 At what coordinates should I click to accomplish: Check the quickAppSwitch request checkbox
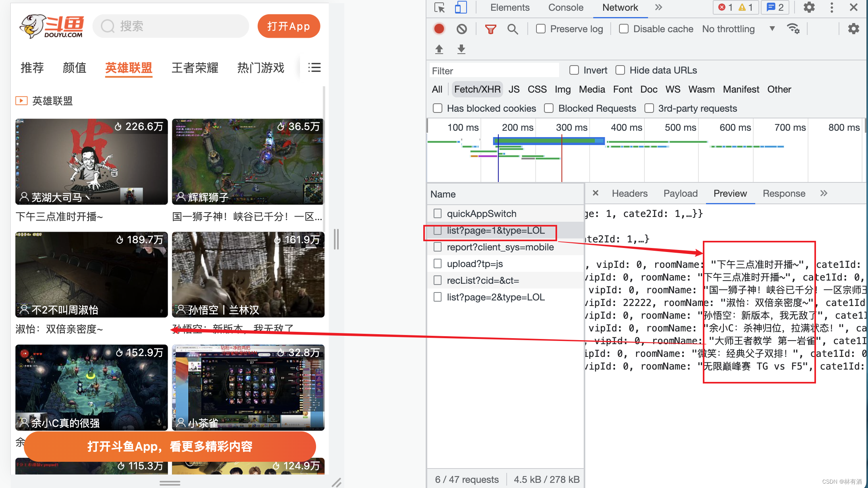438,213
